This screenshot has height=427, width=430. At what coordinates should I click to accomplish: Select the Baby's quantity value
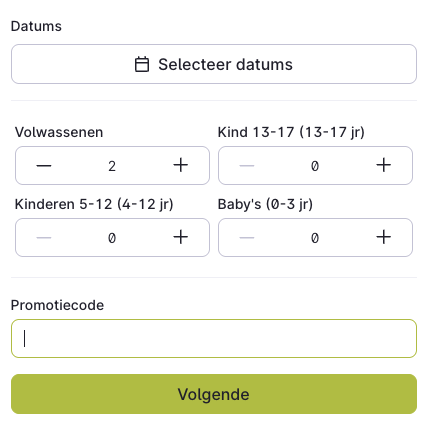pos(315,238)
